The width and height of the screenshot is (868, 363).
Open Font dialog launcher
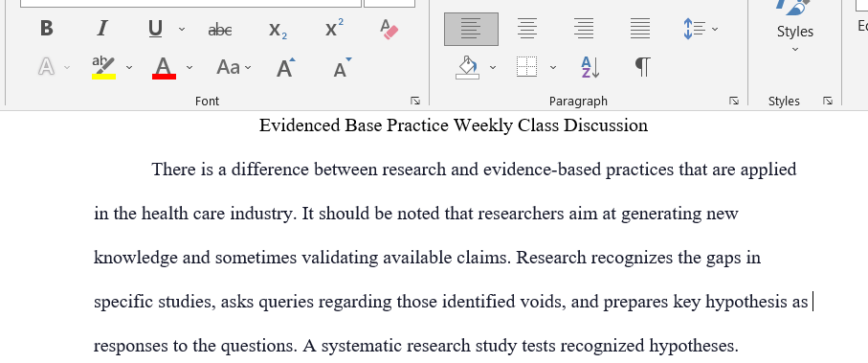pos(415,101)
